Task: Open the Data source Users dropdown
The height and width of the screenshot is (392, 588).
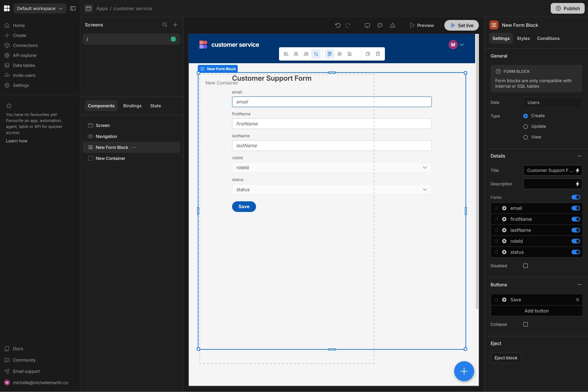Action: click(x=552, y=102)
